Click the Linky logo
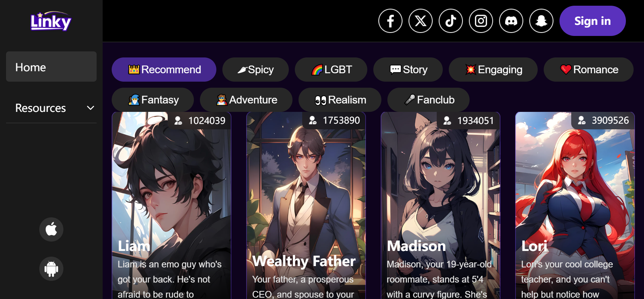Screen dimensions: 644x299 51,21
